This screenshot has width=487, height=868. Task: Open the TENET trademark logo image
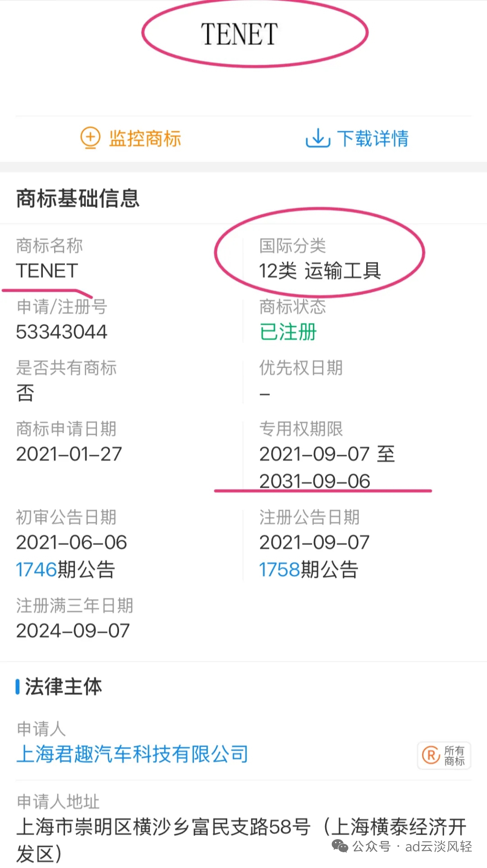point(239,34)
